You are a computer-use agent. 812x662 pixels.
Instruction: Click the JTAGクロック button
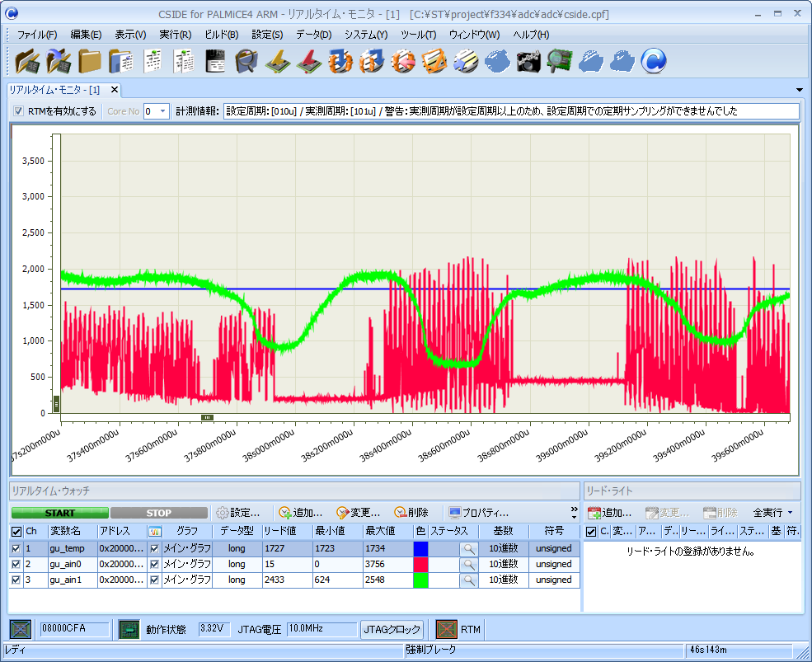[x=392, y=629]
